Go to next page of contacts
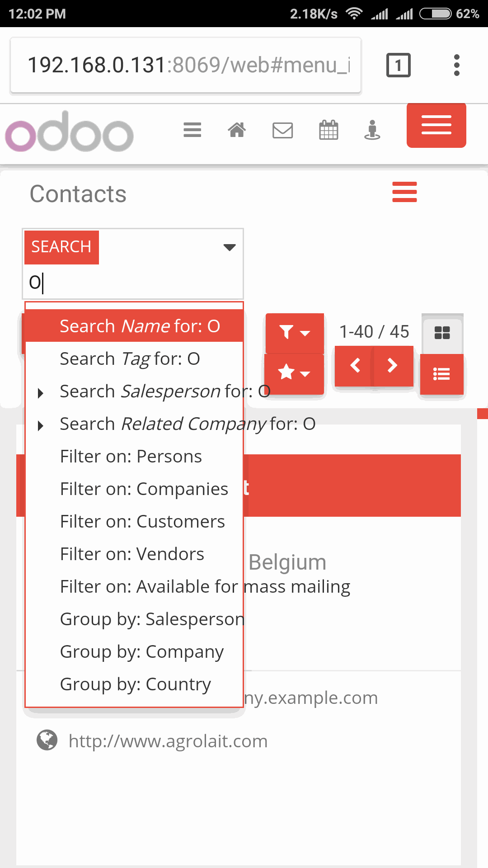Image resolution: width=488 pixels, height=868 pixels. pos(393,365)
